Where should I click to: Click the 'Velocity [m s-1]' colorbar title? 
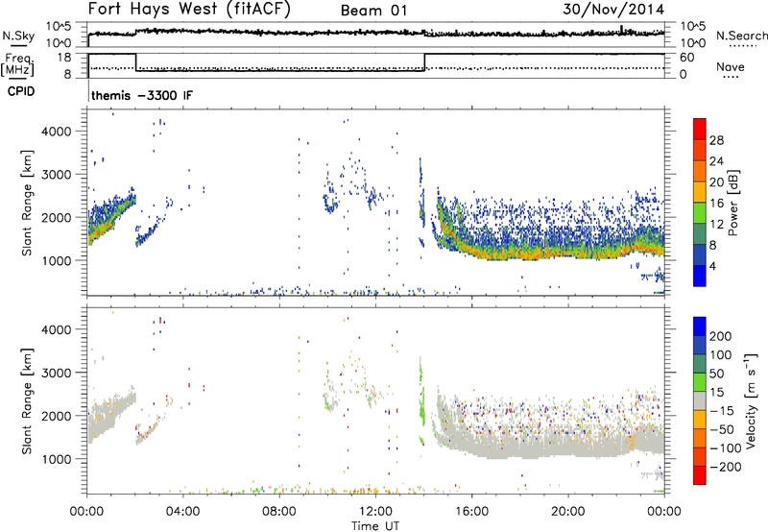[x=751, y=400]
